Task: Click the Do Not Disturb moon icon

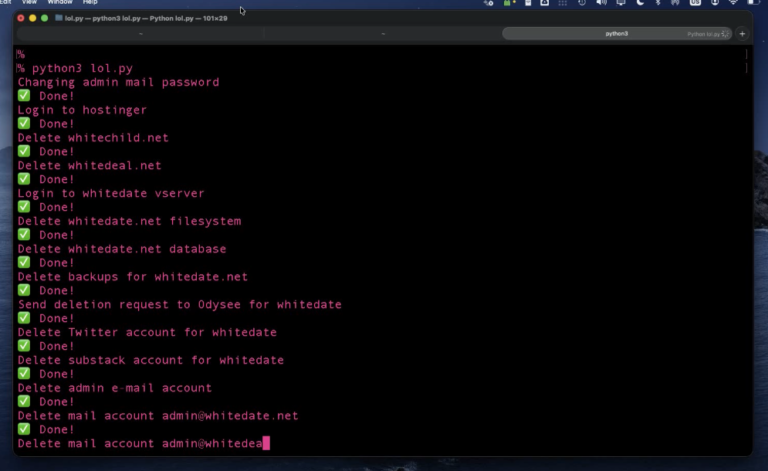Action: tap(640, 3)
